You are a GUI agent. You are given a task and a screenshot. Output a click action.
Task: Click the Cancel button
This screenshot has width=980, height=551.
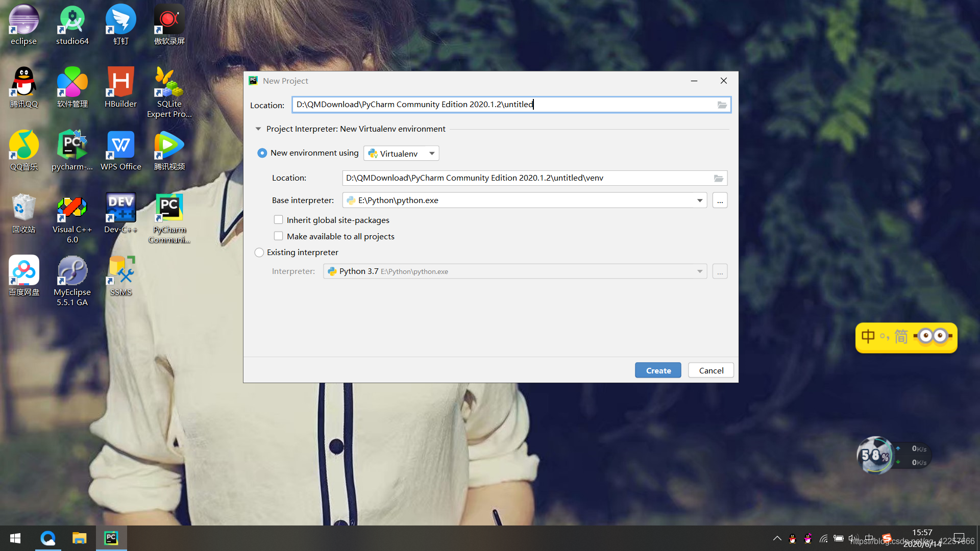(x=710, y=370)
